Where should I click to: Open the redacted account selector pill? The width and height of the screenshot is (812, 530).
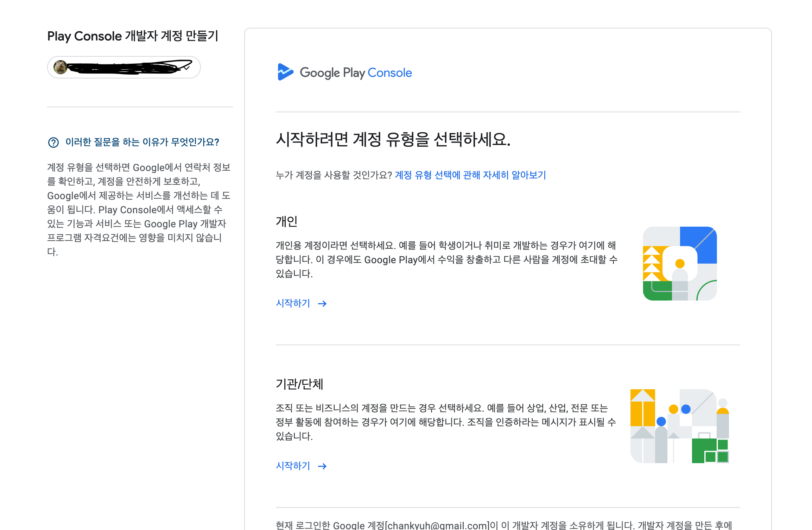coord(124,67)
